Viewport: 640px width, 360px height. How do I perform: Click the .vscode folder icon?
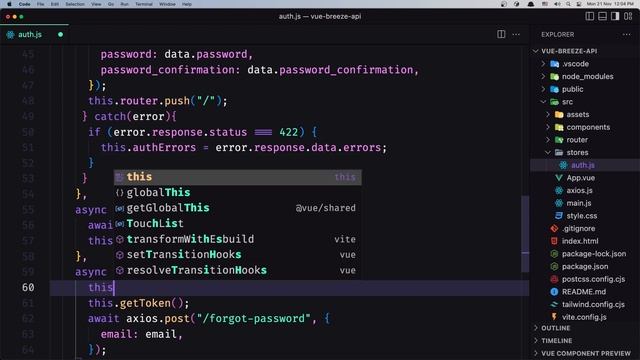554,64
